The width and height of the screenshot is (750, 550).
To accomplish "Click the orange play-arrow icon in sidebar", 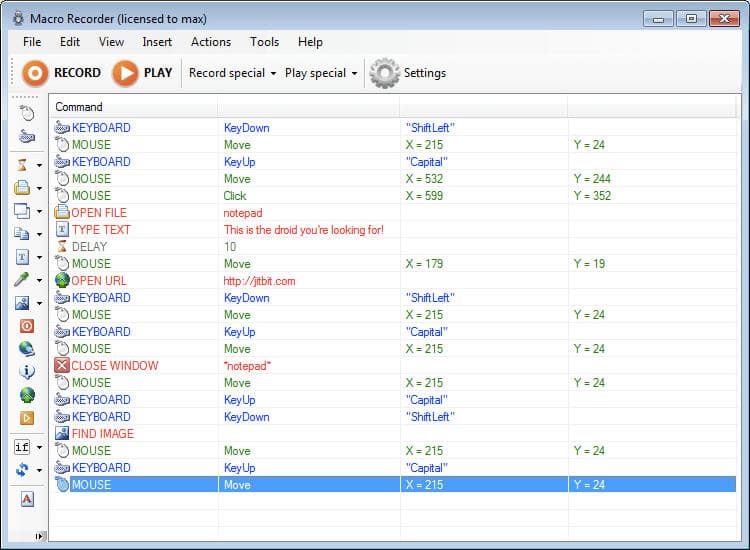I will point(26,418).
